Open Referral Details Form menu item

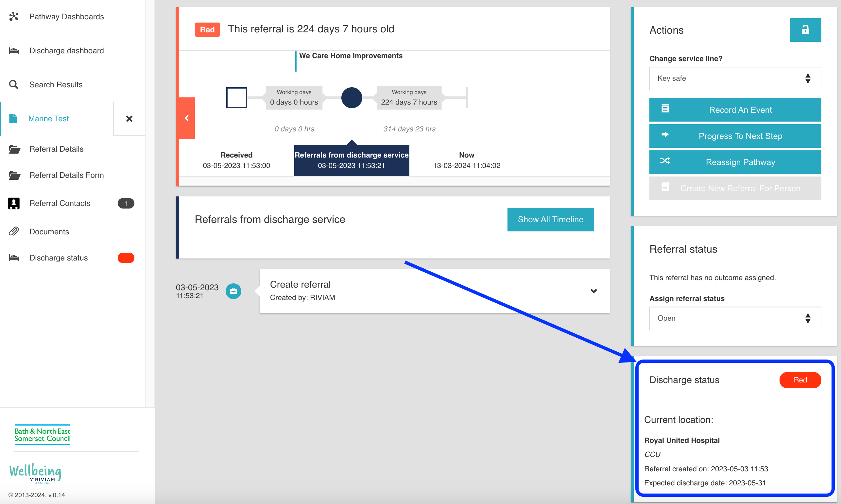(x=67, y=175)
